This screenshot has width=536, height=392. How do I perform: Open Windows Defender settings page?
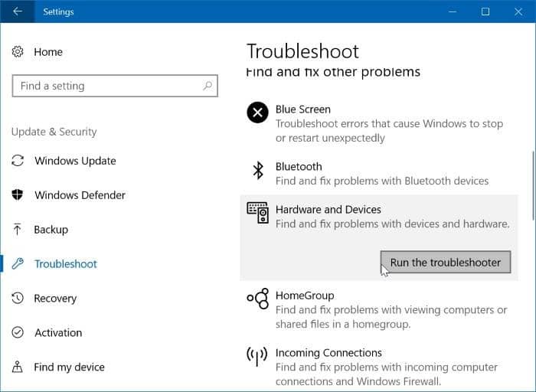pyautogui.click(x=80, y=195)
